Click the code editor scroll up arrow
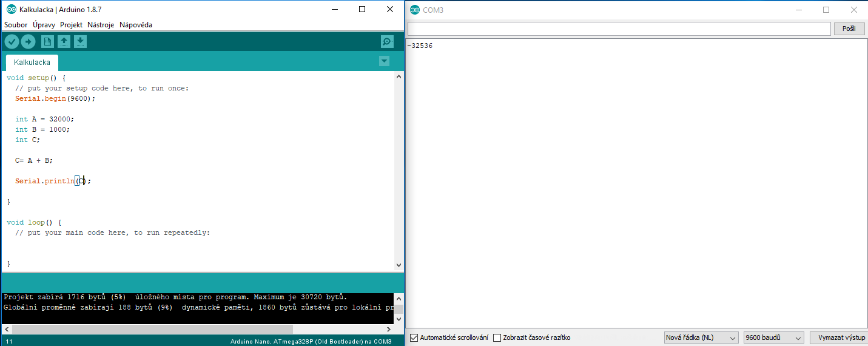Image resolution: width=868 pixels, height=346 pixels. click(x=399, y=77)
